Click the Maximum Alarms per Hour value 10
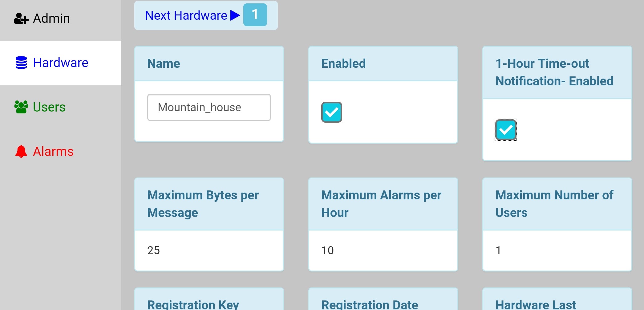This screenshot has height=310, width=644. [x=328, y=250]
